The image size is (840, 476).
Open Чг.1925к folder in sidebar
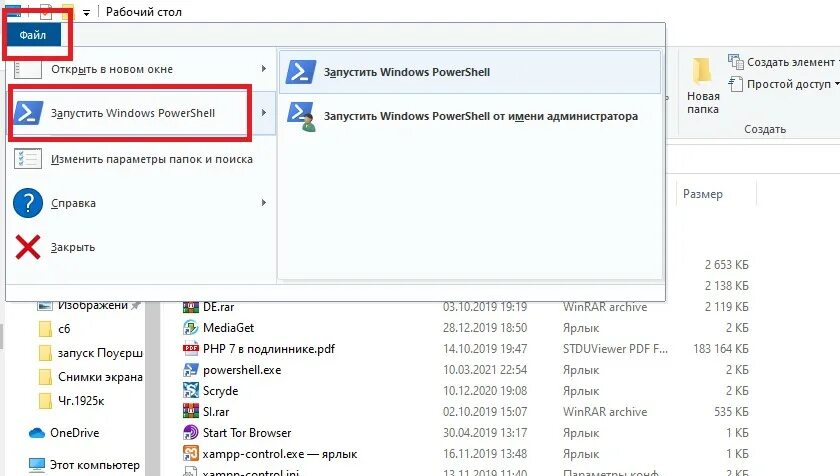click(x=81, y=401)
